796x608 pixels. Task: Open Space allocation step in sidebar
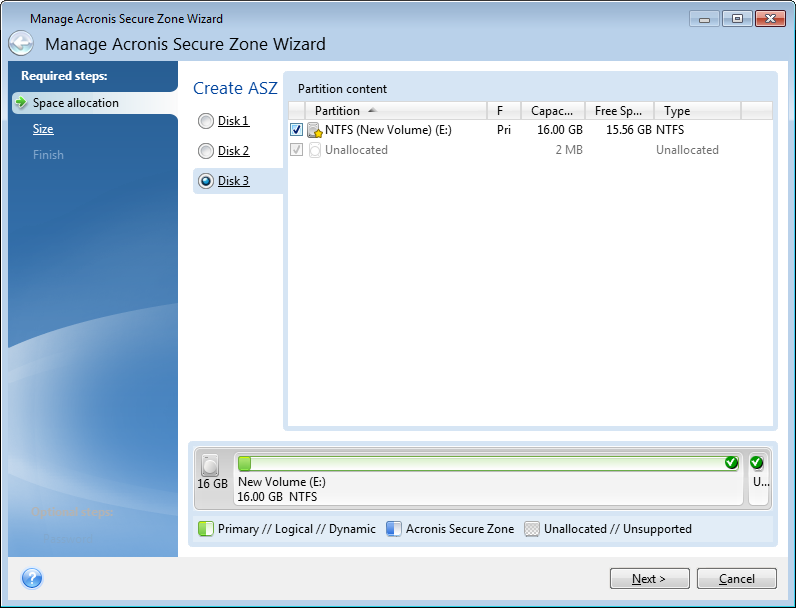click(76, 103)
